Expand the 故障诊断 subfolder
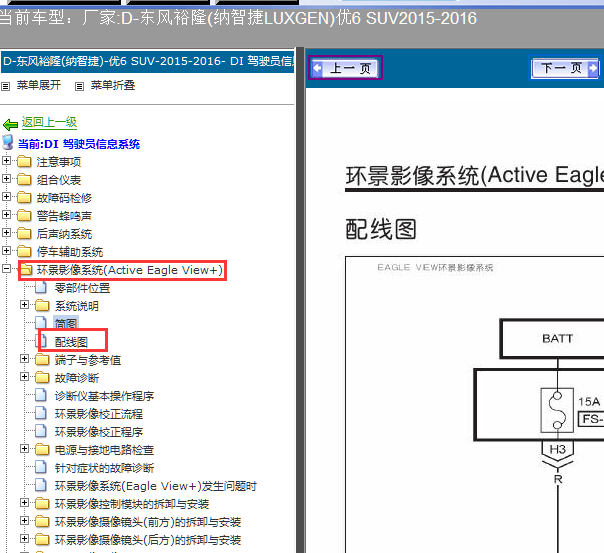The width and height of the screenshot is (604, 553). click(24, 376)
